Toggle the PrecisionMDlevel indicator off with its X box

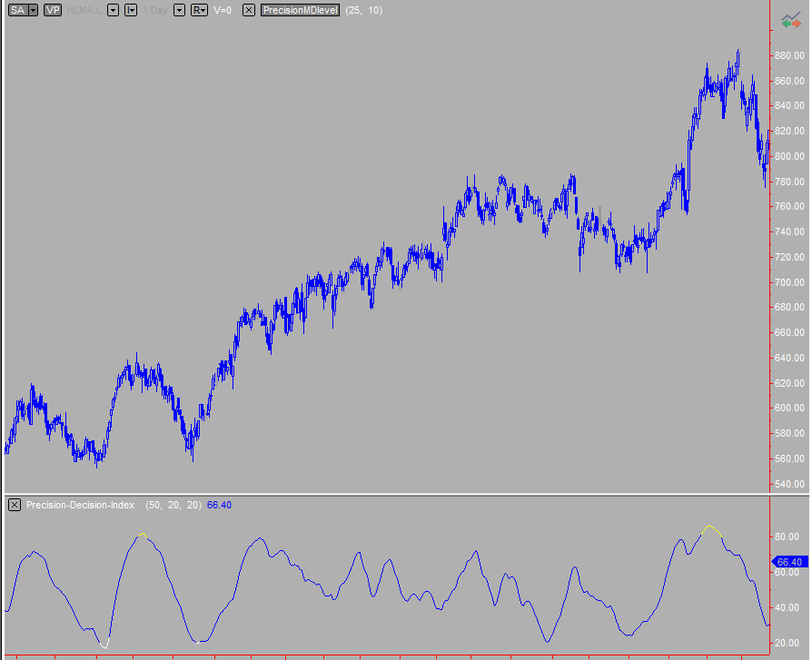point(247,11)
